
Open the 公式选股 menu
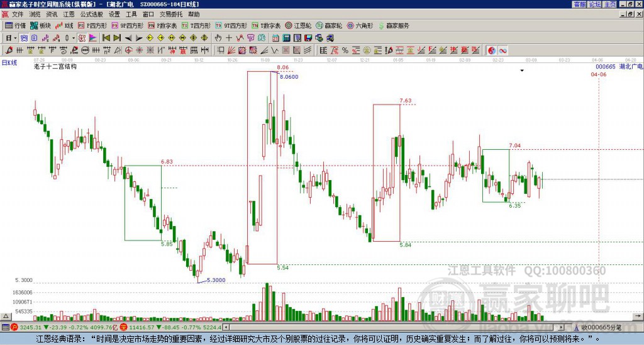pyautogui.click(x=92, y=14)
